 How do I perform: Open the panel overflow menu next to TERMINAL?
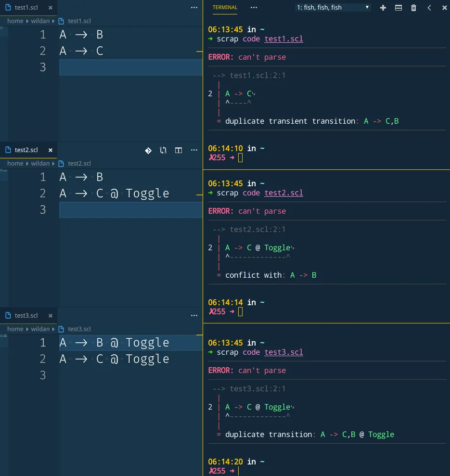click(x=254, y=8)
